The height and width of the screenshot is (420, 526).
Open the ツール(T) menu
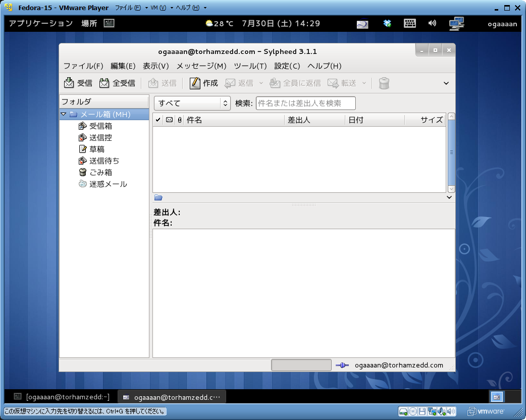pos(250,66)
